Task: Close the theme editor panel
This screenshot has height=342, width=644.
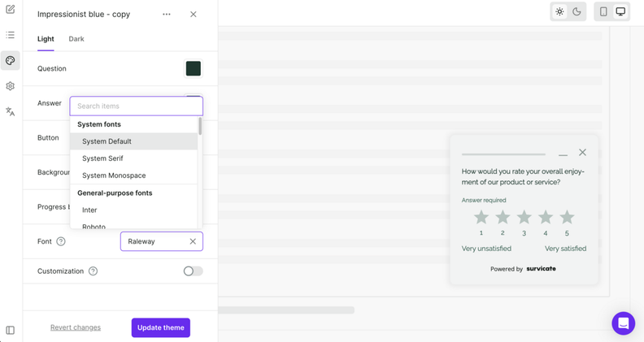Action: click(x=193, y=14)
